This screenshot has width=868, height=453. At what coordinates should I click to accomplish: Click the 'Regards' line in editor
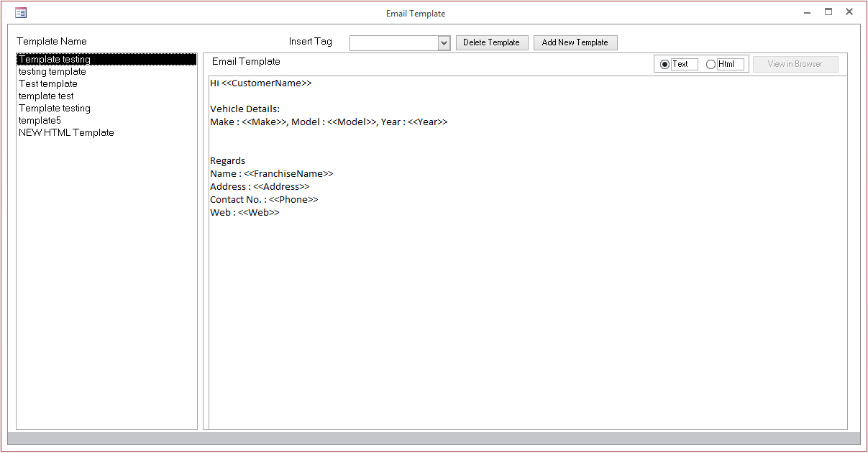point(227,161)
